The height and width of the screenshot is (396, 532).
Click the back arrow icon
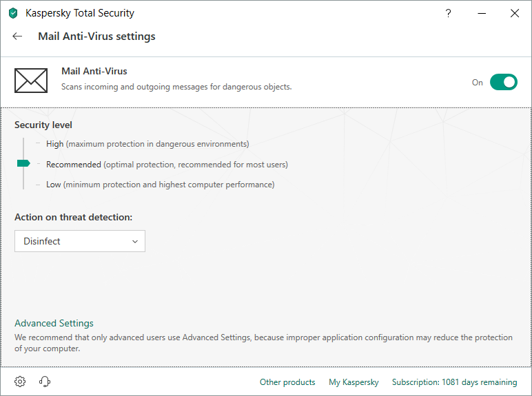(18, 37)
